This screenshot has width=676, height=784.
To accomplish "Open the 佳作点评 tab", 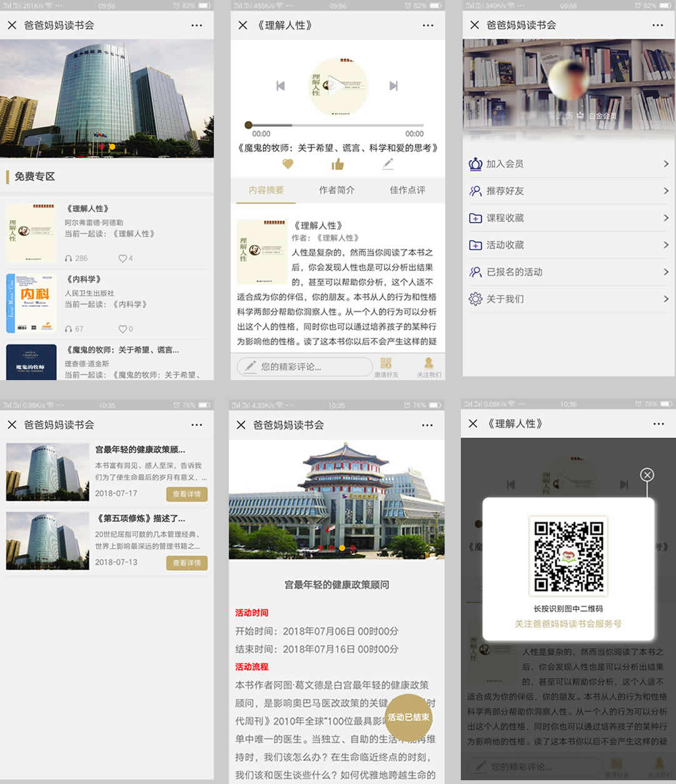I will [x=407, y=190].
